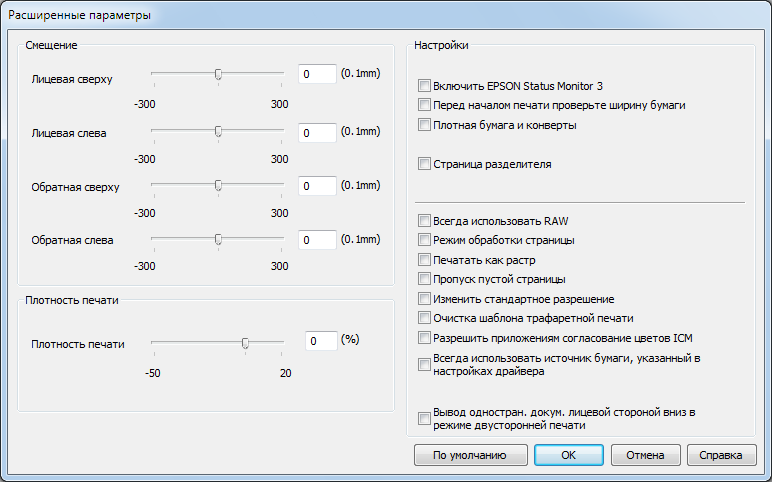Screen dimensions: 772x482
Task: Open help with 'Справка' button
Action: click(x=721, y=455)
